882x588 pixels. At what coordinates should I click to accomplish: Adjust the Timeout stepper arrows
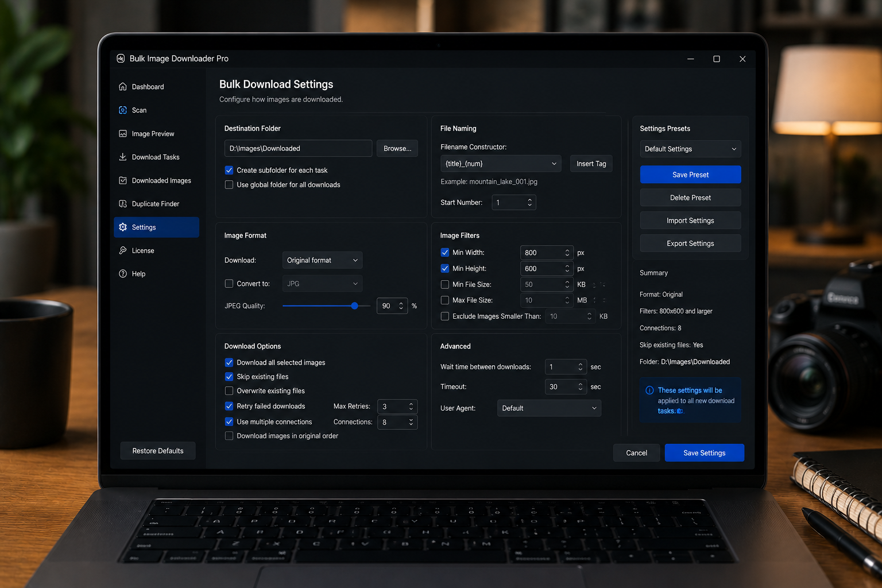pyautogui.click(x=581, y=387)
